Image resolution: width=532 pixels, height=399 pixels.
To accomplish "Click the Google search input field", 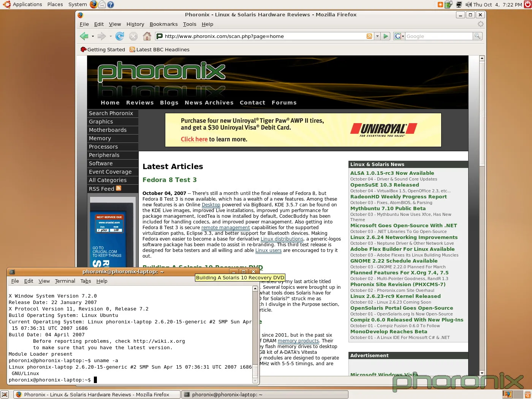I will 439,36.
